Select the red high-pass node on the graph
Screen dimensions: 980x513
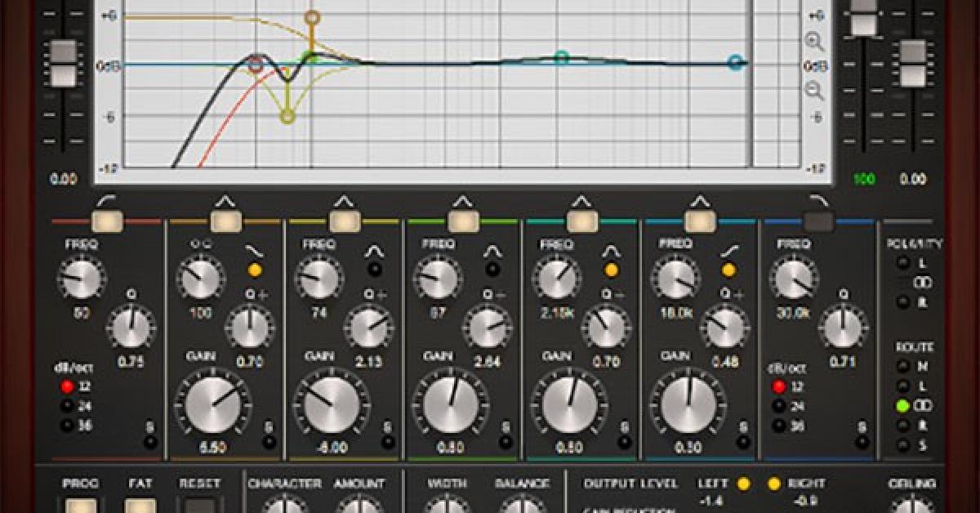tap(256, 65)
